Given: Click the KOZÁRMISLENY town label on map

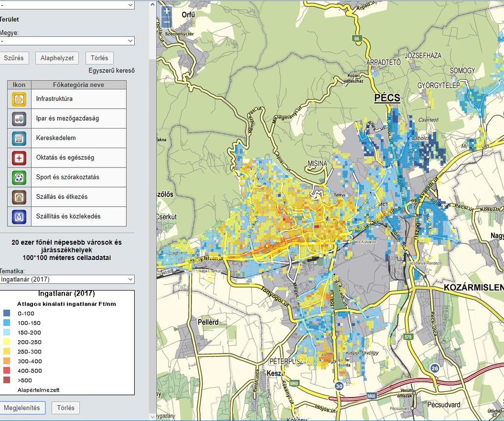Looking at the screenshot, I should (x=474, y=288).
